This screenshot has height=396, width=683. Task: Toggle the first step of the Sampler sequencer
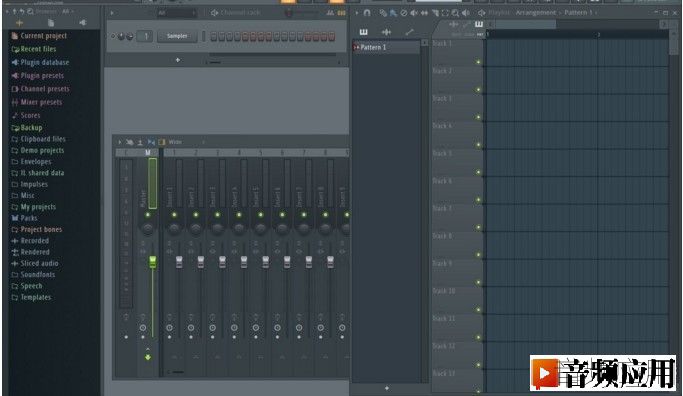213,37
